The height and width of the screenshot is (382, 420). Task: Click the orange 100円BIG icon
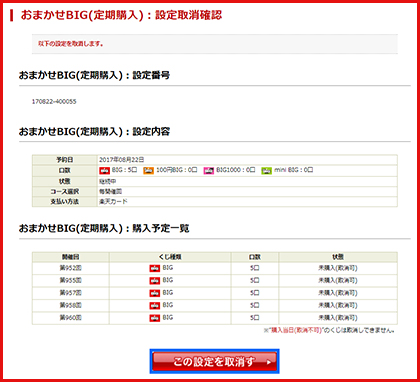click(x=149, y=171)
